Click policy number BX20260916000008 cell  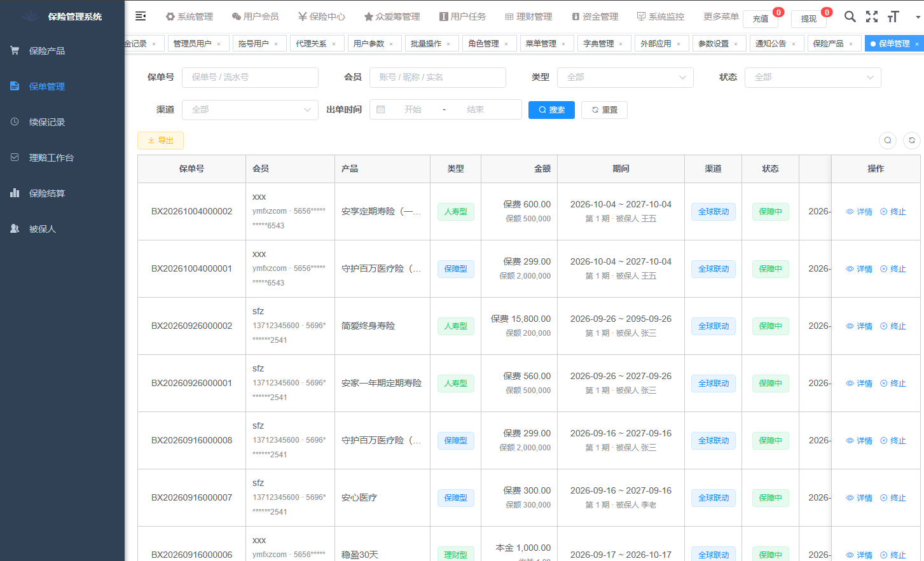(191, 440)
